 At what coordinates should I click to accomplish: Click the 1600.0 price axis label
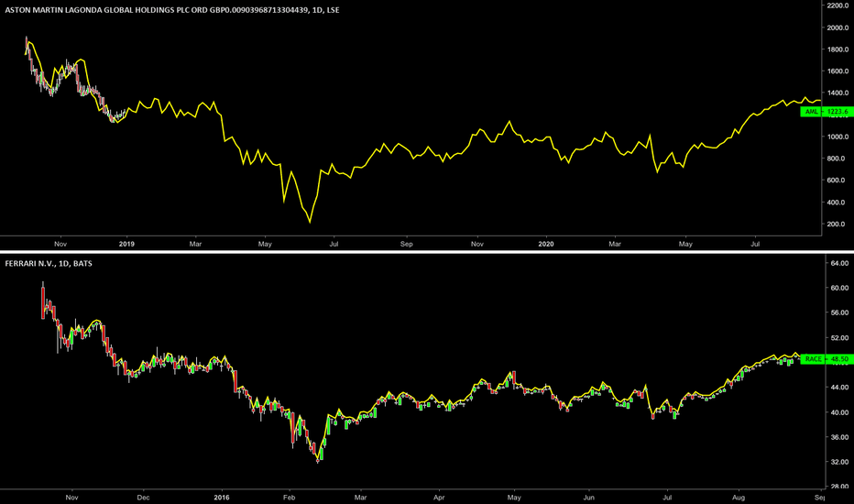pos(838,71)
